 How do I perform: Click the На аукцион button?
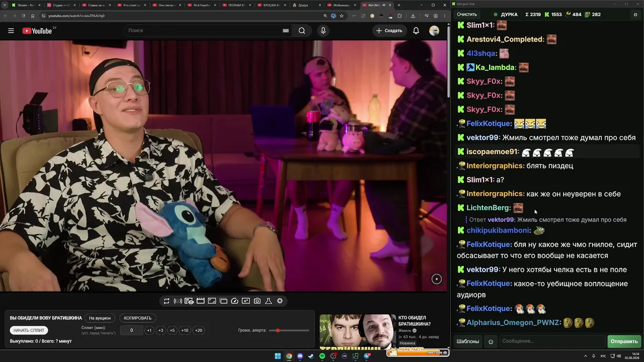(100, 318)
